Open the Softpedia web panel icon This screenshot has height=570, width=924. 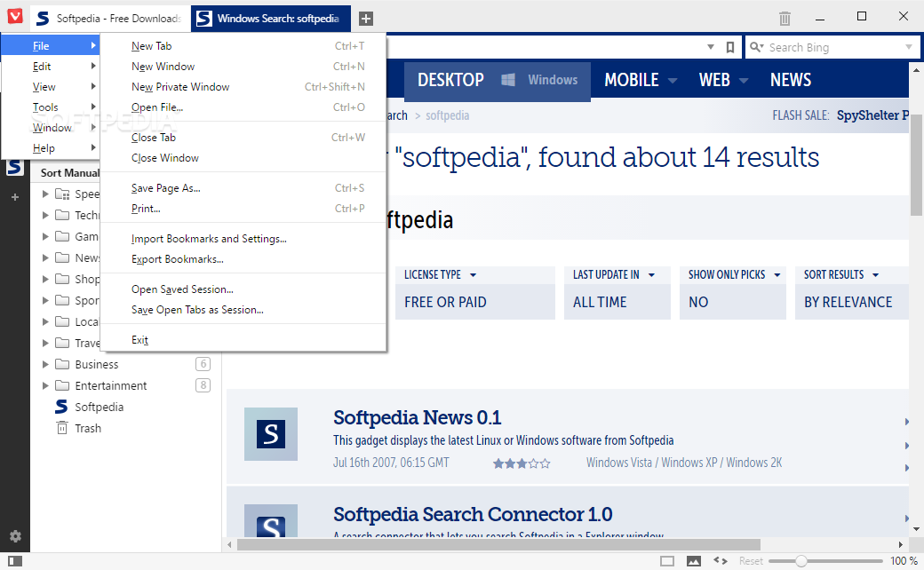click(x=15, y=167)
